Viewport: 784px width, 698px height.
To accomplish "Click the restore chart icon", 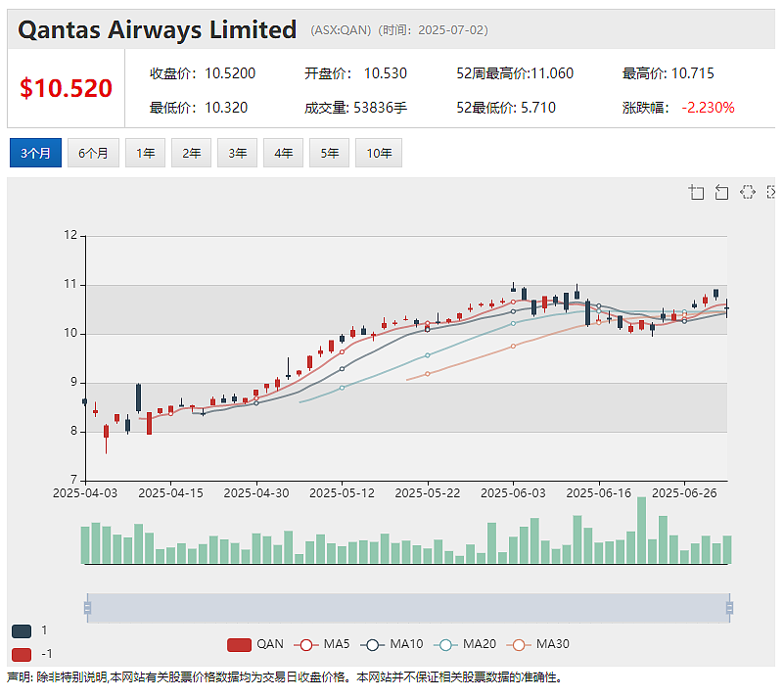I will (748, 193).
